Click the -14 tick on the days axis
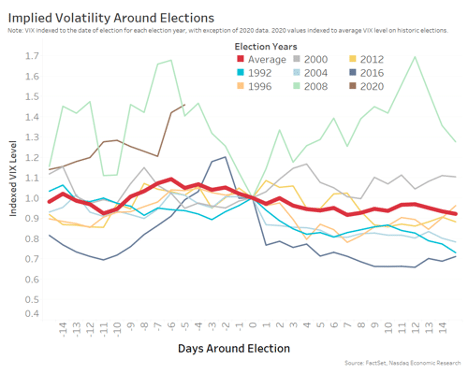468x374 pixels. 63,328
